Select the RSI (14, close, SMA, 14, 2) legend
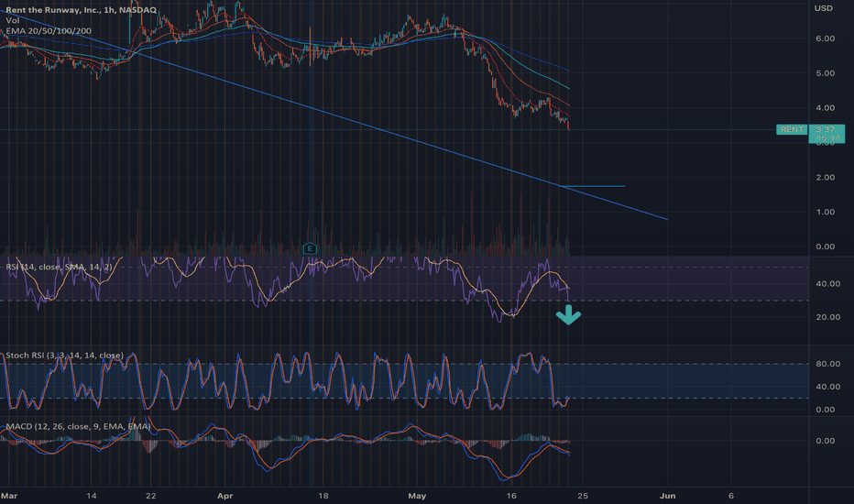The image size is (854, 504). tap(59, 267)
